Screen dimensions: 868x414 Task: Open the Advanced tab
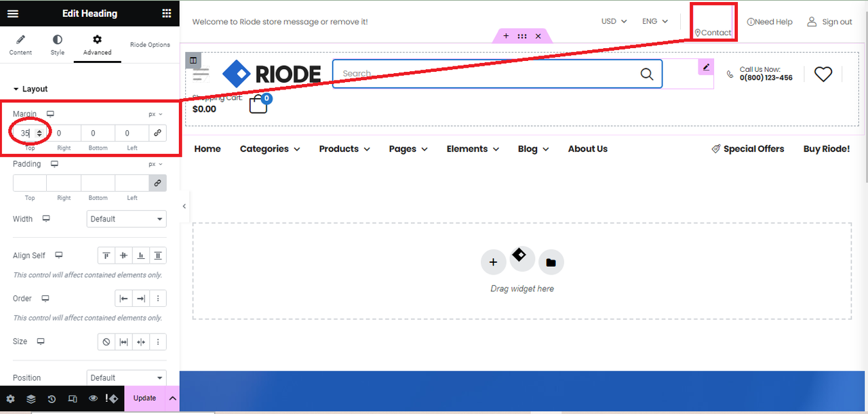97,45
